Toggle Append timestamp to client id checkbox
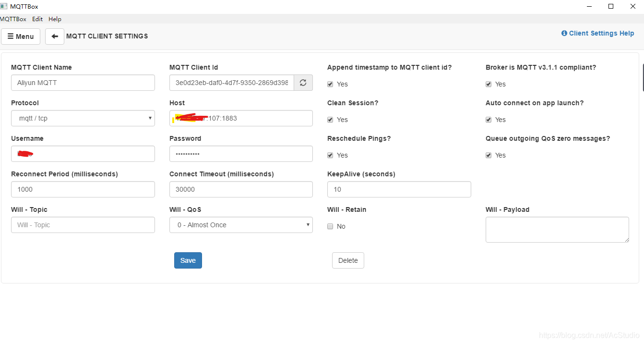Viewport: 644px width, 344px height. click(x=330, y=84)
